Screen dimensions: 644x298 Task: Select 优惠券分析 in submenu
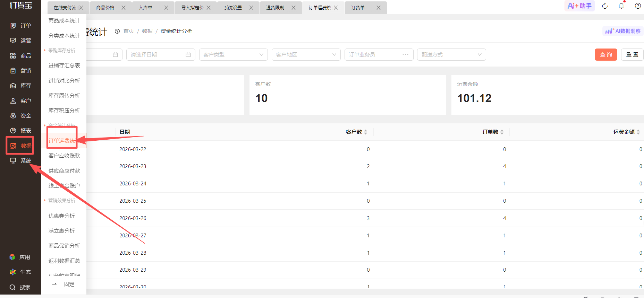(x=61, y=216)
